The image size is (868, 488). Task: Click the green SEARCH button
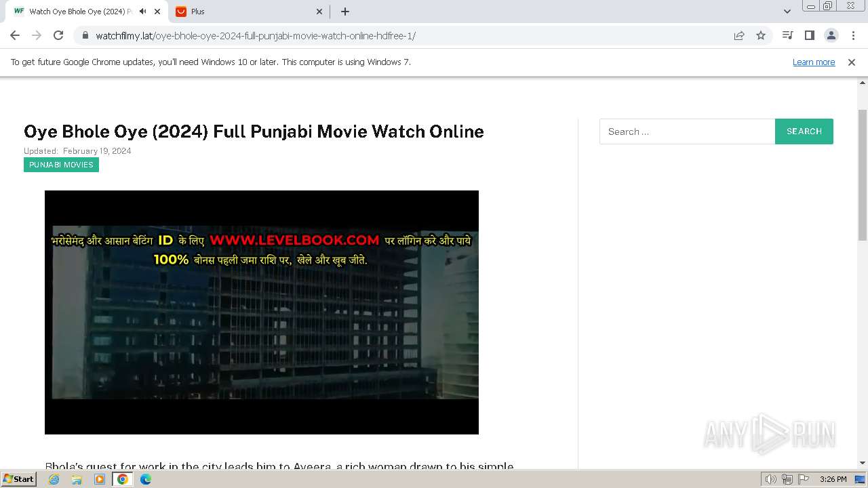[x=804, y=131]
